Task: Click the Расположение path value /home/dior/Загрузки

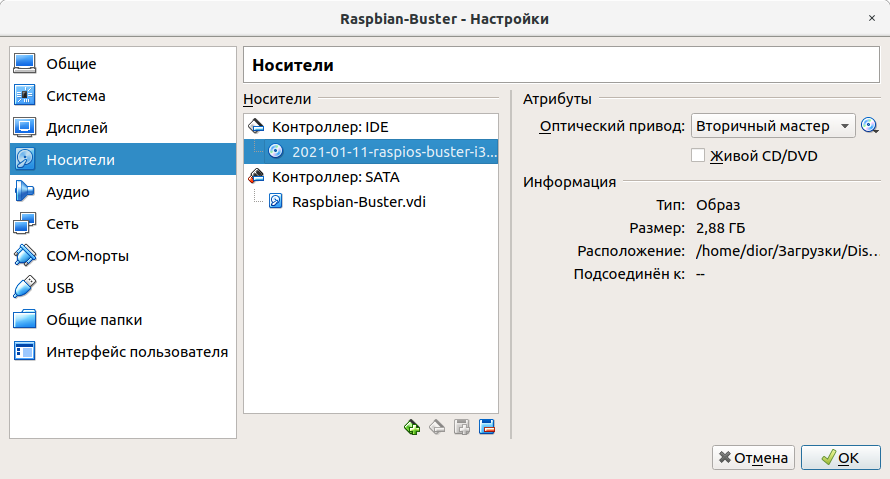Action: 787,251
